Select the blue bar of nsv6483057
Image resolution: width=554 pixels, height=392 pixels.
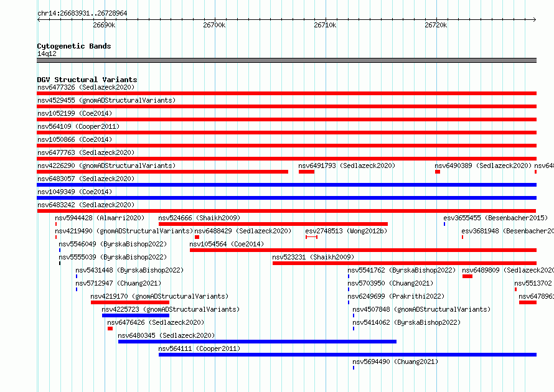coord(286,185)
